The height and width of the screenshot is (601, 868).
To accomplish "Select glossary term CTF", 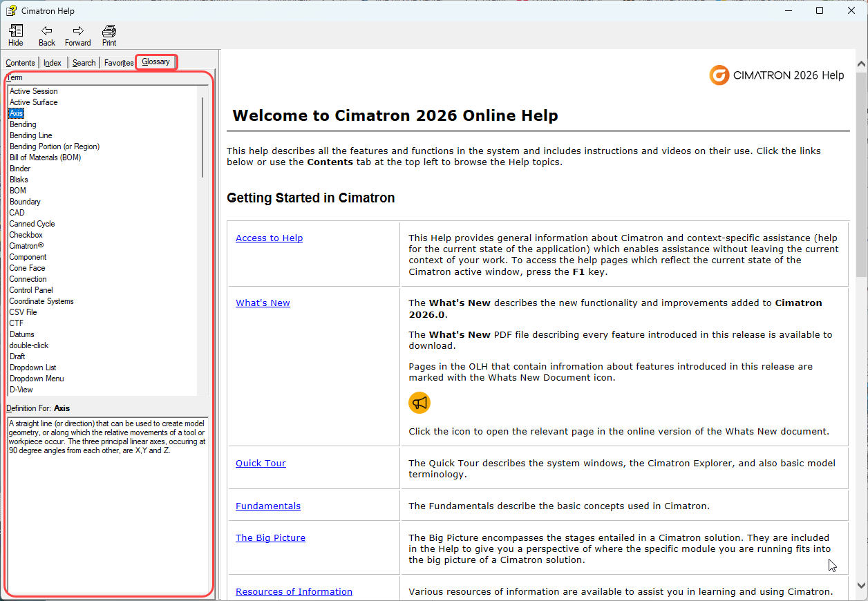I will (x=17, y=323).
